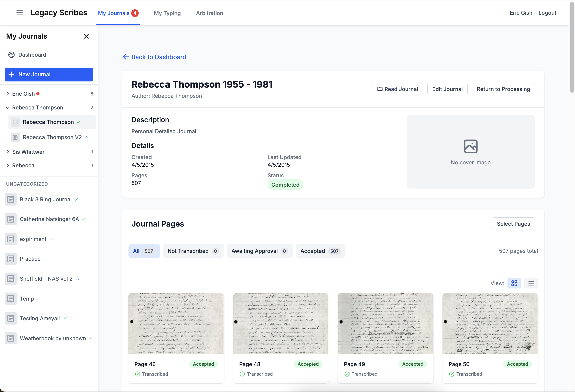Collapse the Rebecca Thompson journal group

point(8,108)
